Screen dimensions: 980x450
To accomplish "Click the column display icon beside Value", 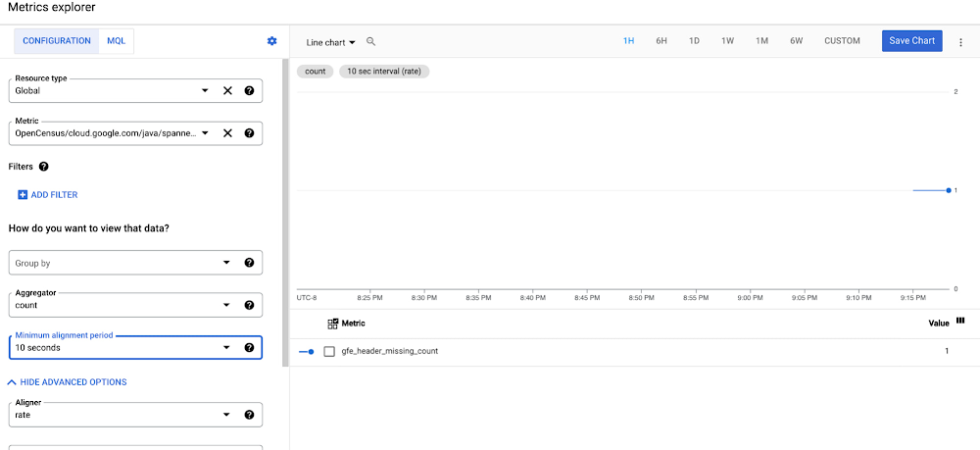I will (960, 321).
